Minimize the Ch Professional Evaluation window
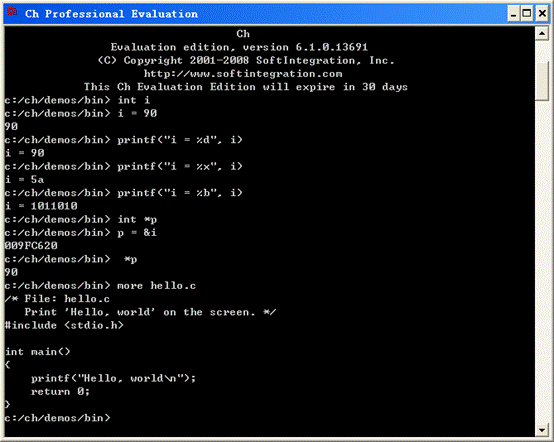This screenshot has height=442, width=554. 514,14
